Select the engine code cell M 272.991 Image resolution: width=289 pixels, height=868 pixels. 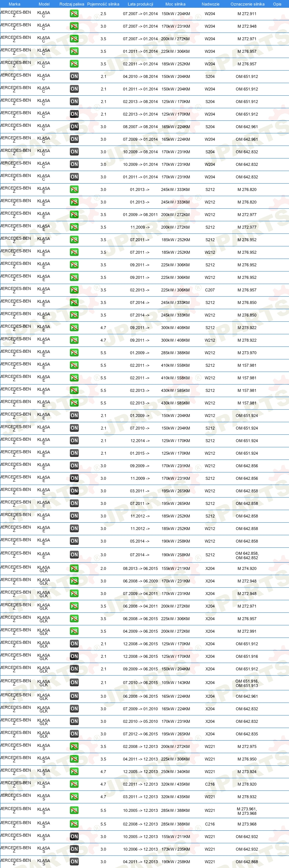[247, 631]
